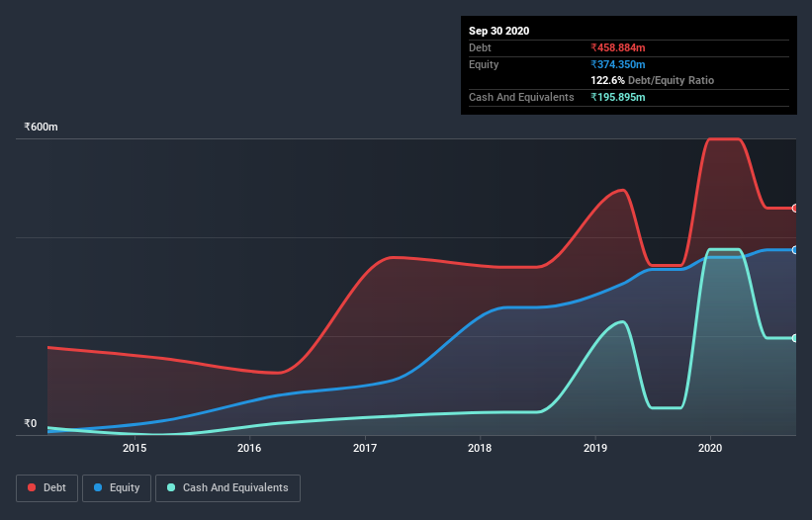Click the Equity label in tooltip
The image size is (812, 520).
click(484, 64)
